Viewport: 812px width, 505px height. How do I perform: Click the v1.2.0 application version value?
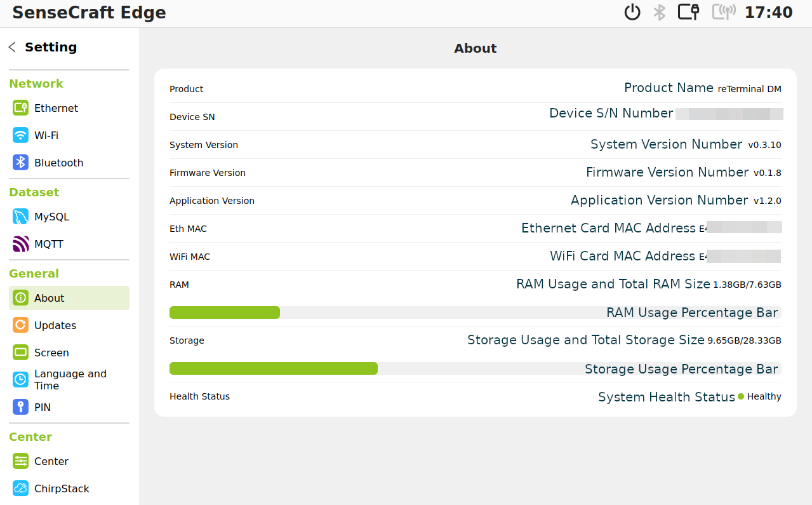point(768,201)
